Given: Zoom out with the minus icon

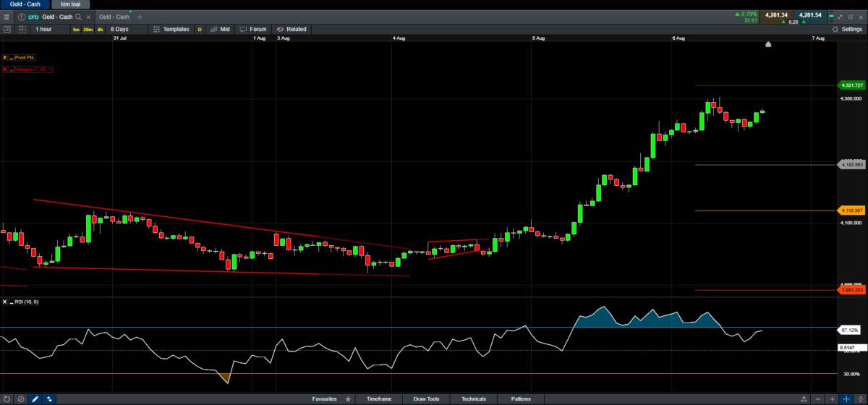Looking at the screenshot, I should tap(818, 399).
